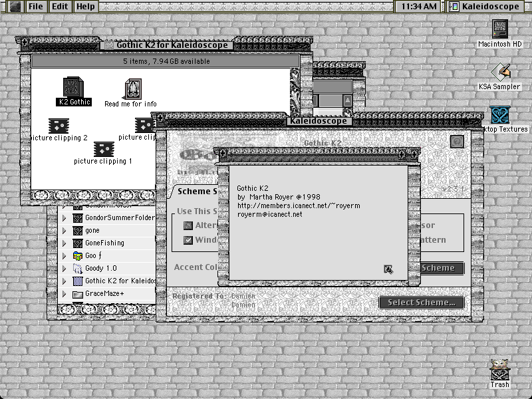Open the Edit menu

[x=60, y=7]
